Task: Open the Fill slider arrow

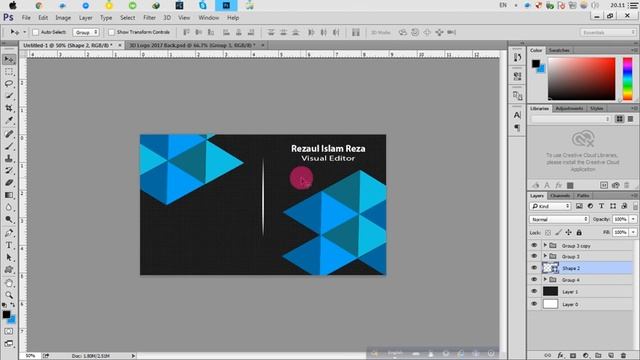Action: (633, 232)
